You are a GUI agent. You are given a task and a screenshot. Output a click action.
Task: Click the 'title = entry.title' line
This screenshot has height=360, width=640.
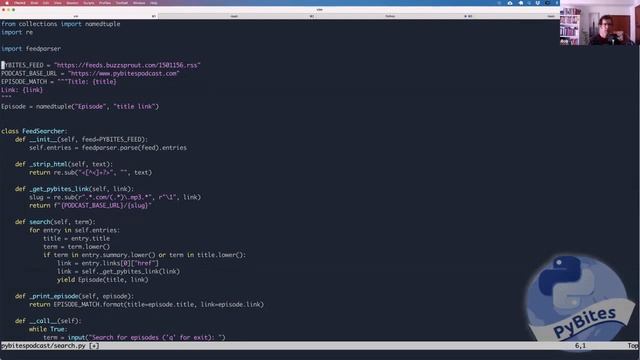tap(76, 238)
